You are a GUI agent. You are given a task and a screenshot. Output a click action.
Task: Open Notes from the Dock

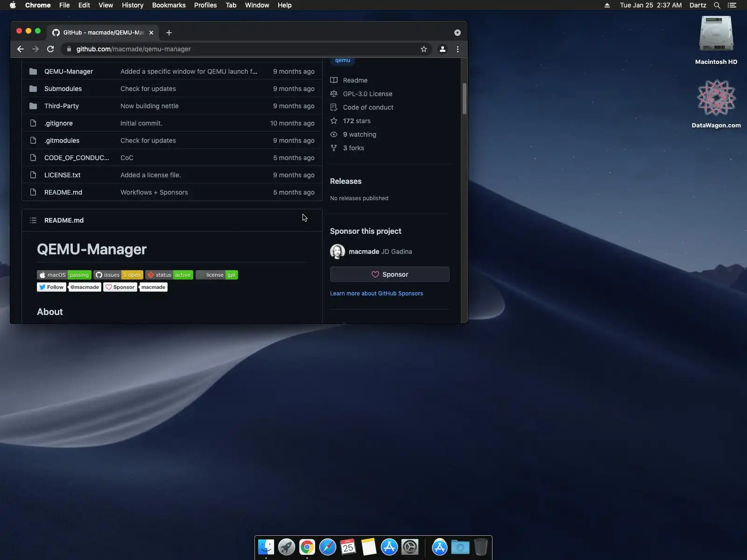tap(369, 547)
